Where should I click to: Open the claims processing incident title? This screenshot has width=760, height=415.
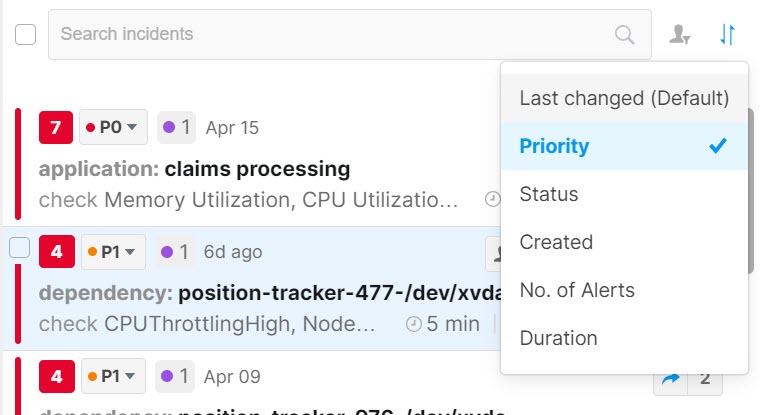(x=257, y=169)
